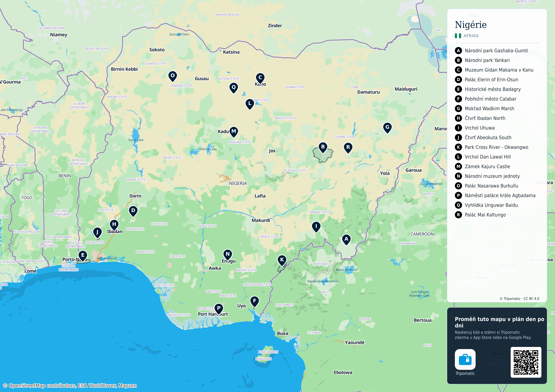The image size is (555, 392).
Task: Click legend badge R icon
Action: [x=458, y=215]
